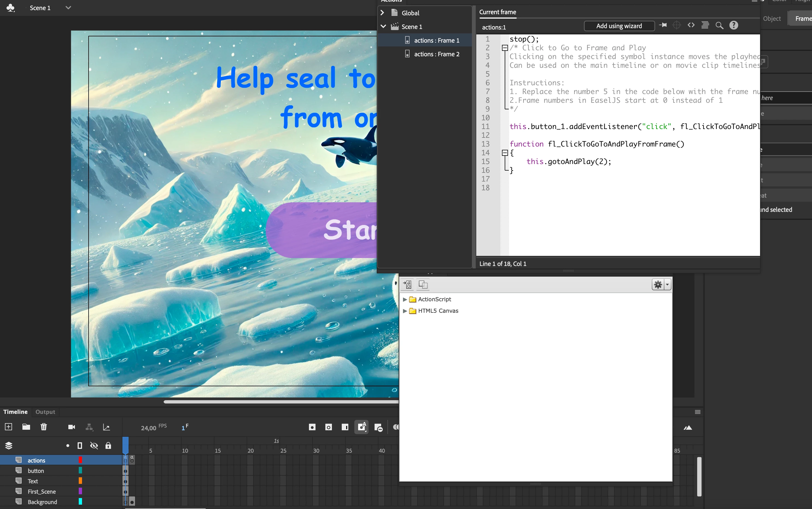Click the Actions panel Help icon
The image size is (812, 509).
coord(734,25)
